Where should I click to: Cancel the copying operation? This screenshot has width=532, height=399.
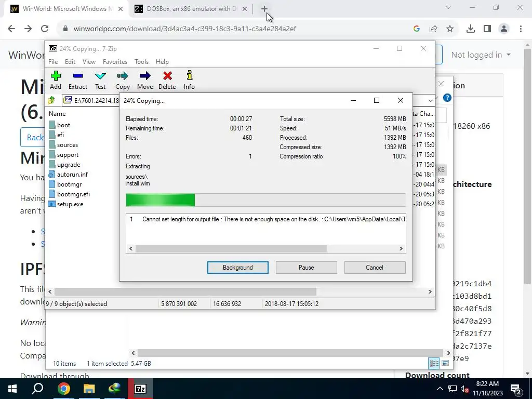[375, 268]
